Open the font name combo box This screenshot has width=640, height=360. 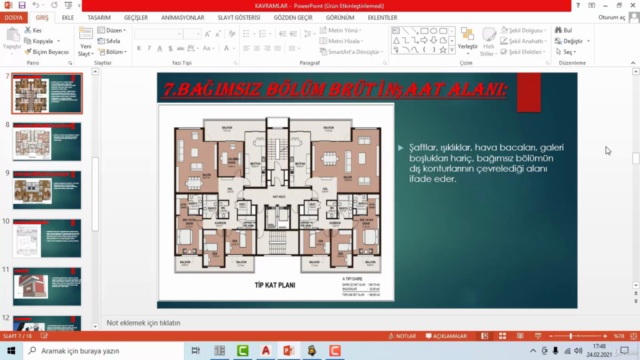click(158, 34)
